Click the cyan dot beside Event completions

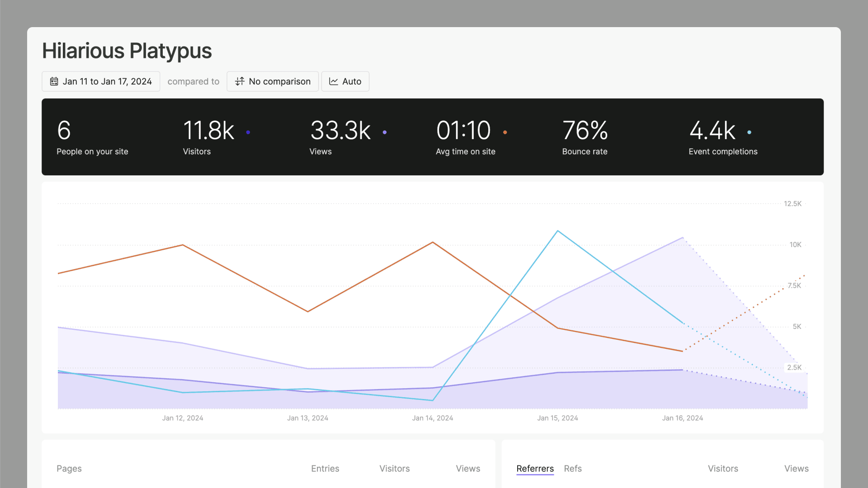(750, 132)
